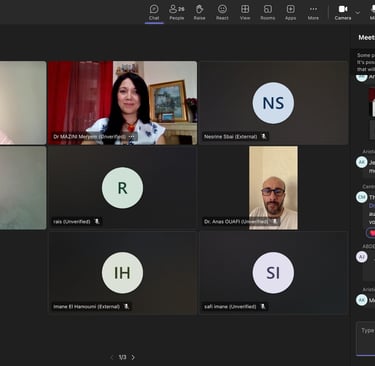Click muted mic icon for rais
The height and width of the screenshot is (366, 375).
pos(97,221)
